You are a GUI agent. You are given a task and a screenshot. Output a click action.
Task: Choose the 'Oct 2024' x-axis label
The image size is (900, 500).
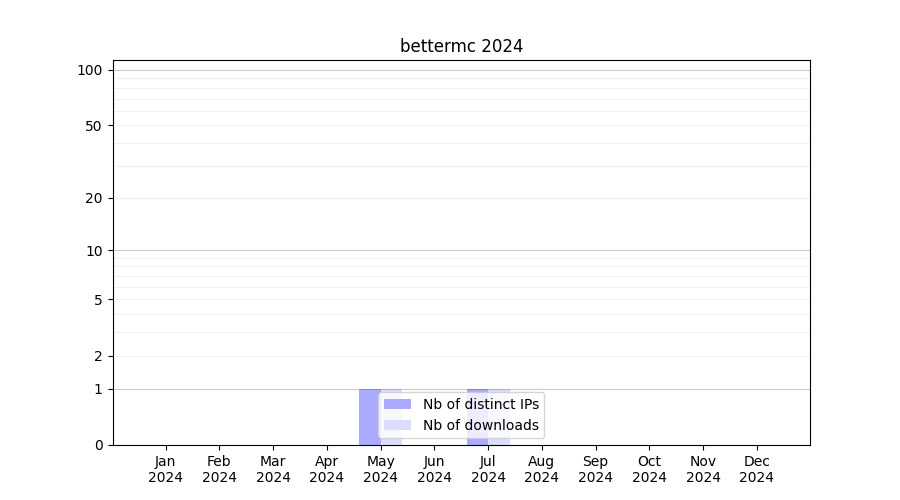(x=649, y=469)
